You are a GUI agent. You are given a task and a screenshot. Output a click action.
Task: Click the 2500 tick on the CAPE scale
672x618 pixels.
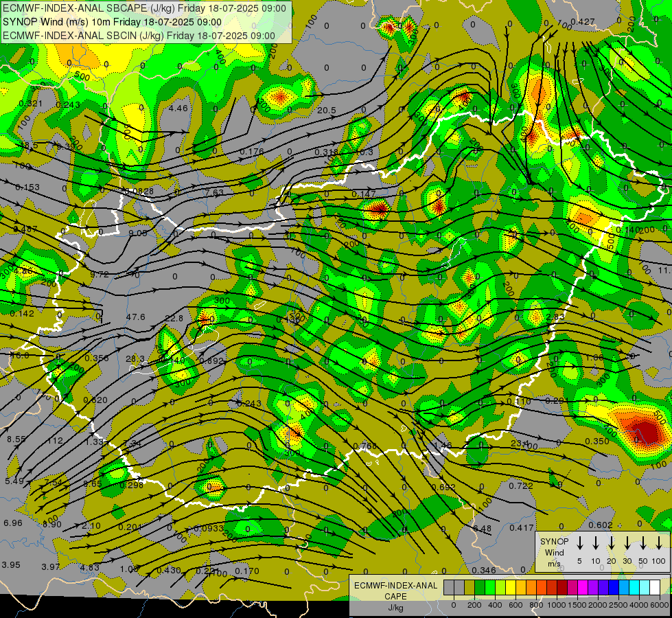point(618,605)
